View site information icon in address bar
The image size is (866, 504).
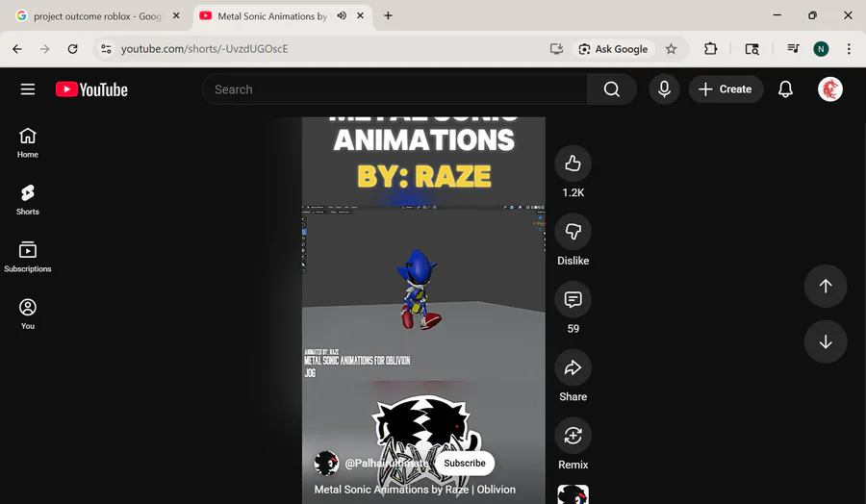point(106,49)
